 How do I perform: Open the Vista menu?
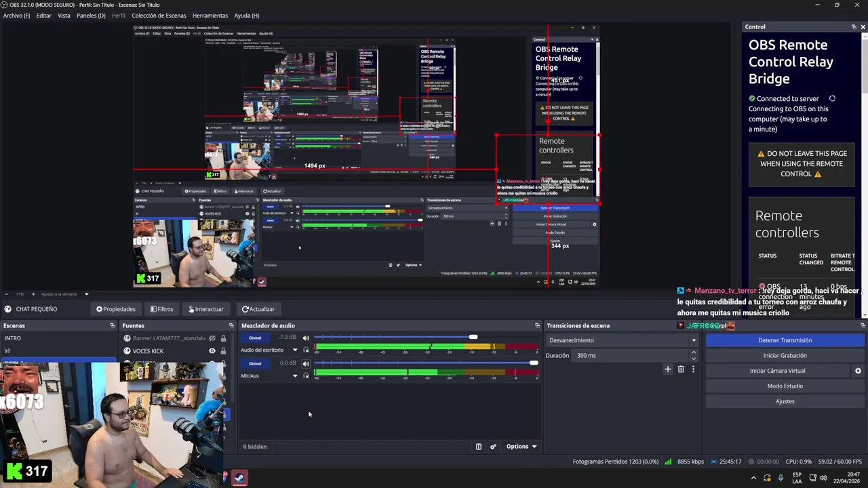(64, 16)
